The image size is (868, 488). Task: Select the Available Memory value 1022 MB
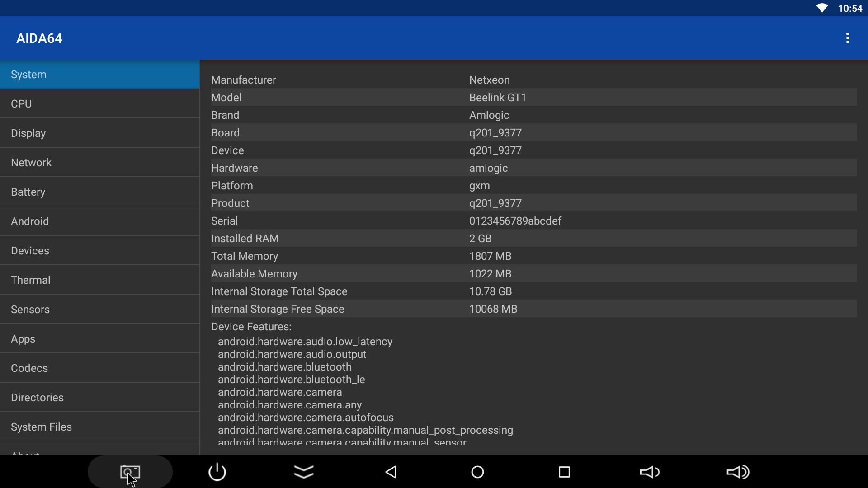(490, 274)
